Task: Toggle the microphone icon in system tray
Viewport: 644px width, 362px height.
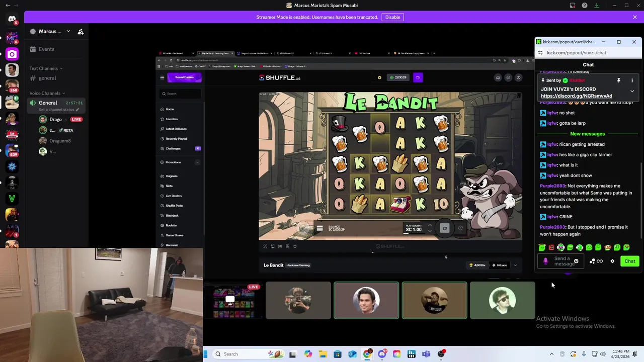Action: 584,354
